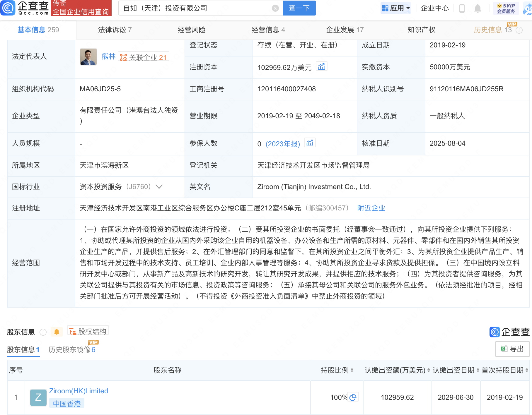
Task: Click the 资本投资服务 industry text
Action: 101,187
